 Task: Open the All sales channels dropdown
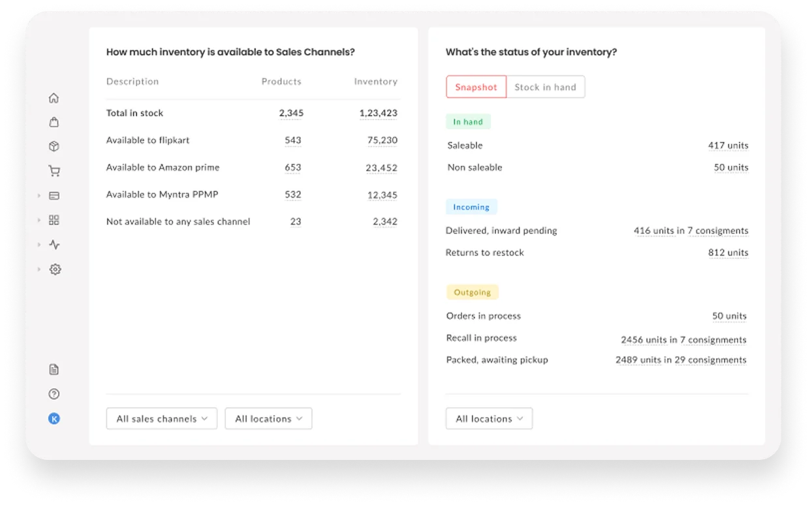point(162,419)
